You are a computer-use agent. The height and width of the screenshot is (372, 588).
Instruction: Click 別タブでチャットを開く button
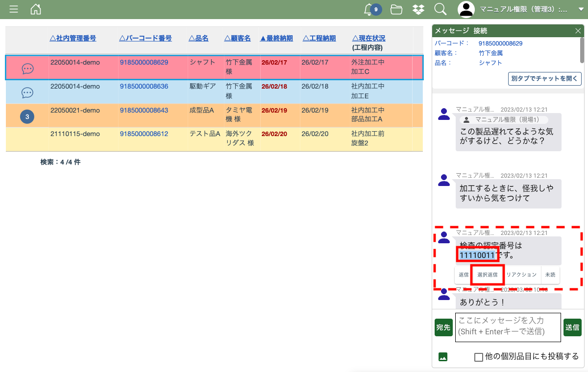coord(544,79)
